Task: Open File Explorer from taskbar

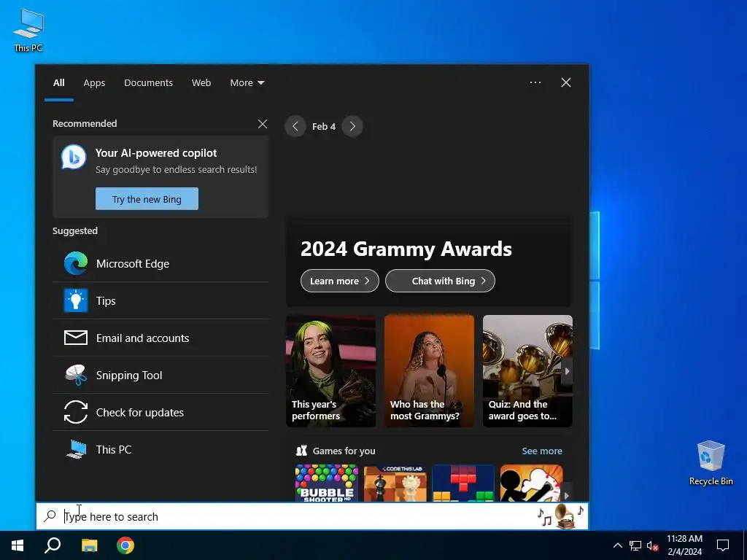Action: click(x=89, y=545)
